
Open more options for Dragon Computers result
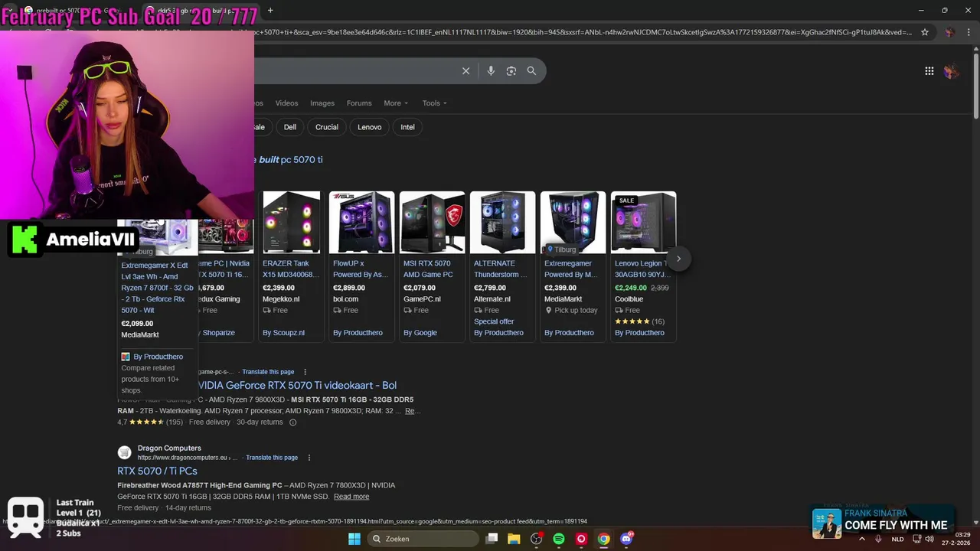coord(309,458)
